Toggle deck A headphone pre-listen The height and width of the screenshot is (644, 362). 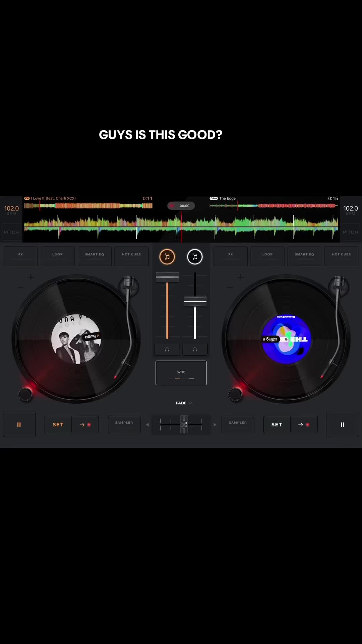coord(167,350)
